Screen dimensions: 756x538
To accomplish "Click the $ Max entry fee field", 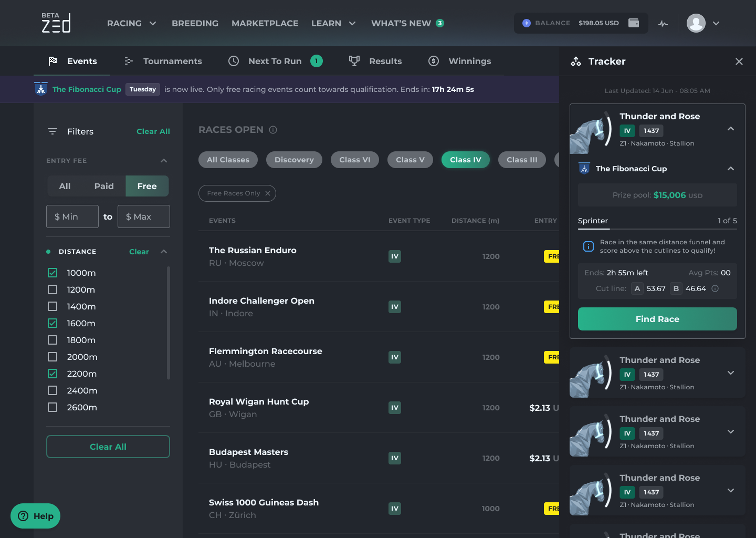I will pos(144,216).
